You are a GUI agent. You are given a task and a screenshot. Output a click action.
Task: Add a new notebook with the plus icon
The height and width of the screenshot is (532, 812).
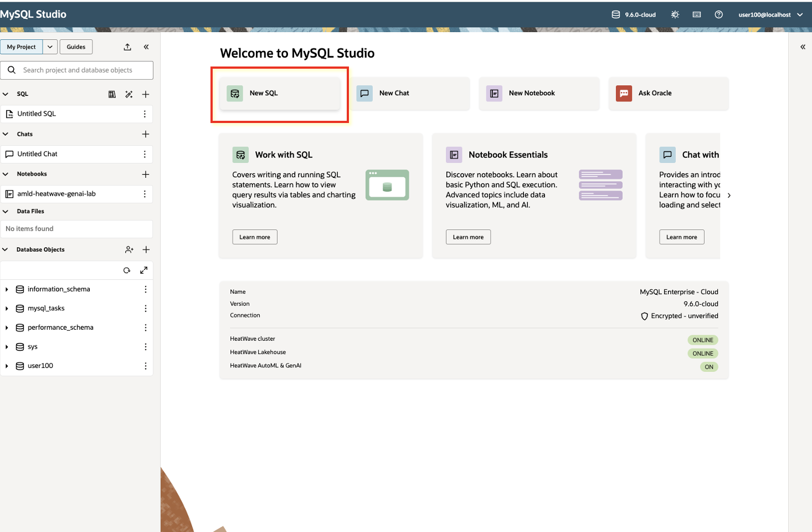point(146,174)
